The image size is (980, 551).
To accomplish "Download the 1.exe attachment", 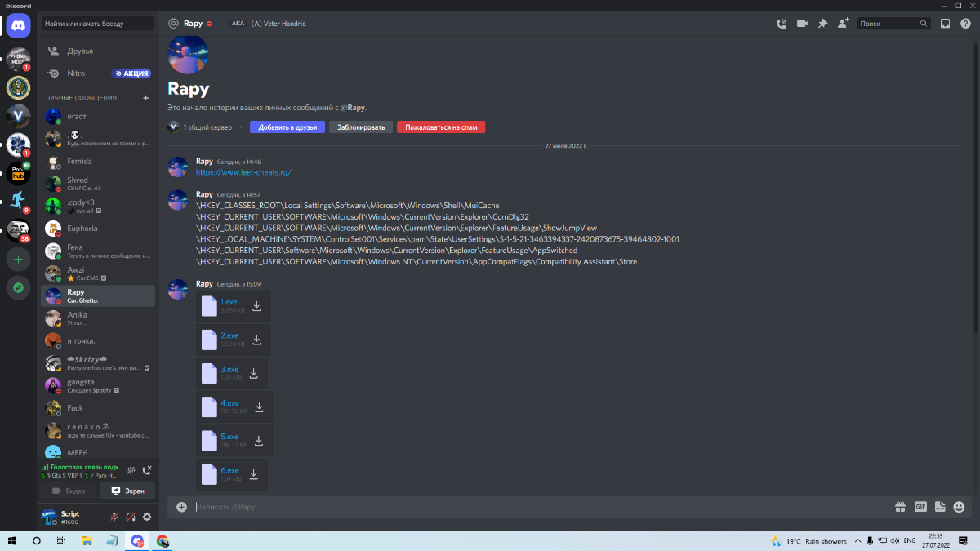I will coord(256,306).
